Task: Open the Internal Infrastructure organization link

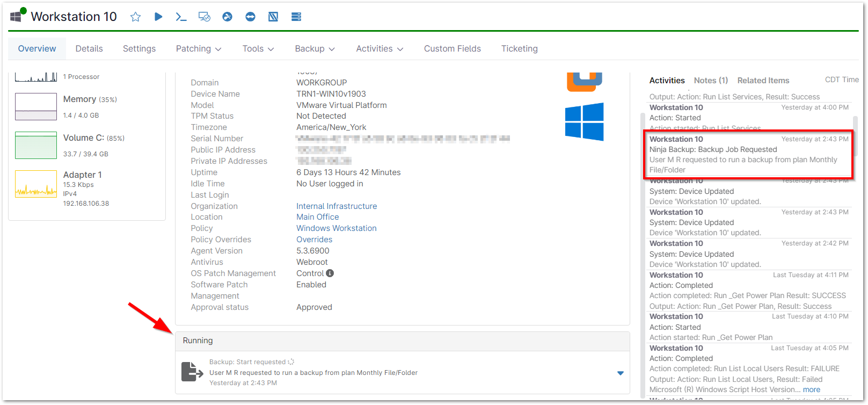Action: [337, 206]
